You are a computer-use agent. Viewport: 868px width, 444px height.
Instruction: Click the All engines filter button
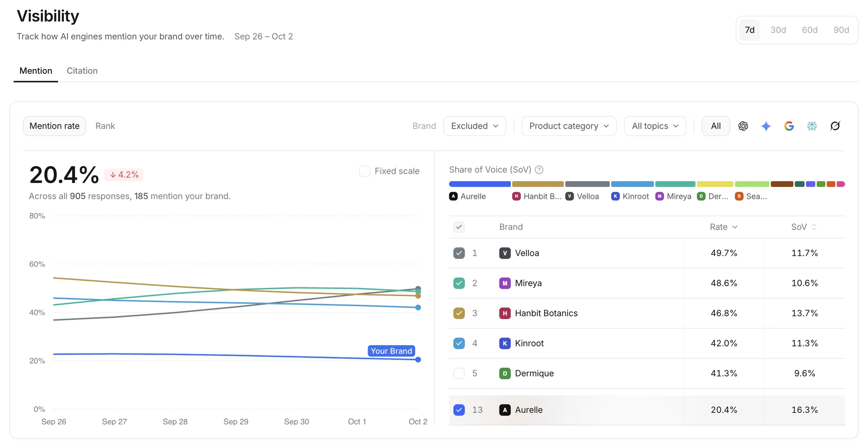pos(716,126)
